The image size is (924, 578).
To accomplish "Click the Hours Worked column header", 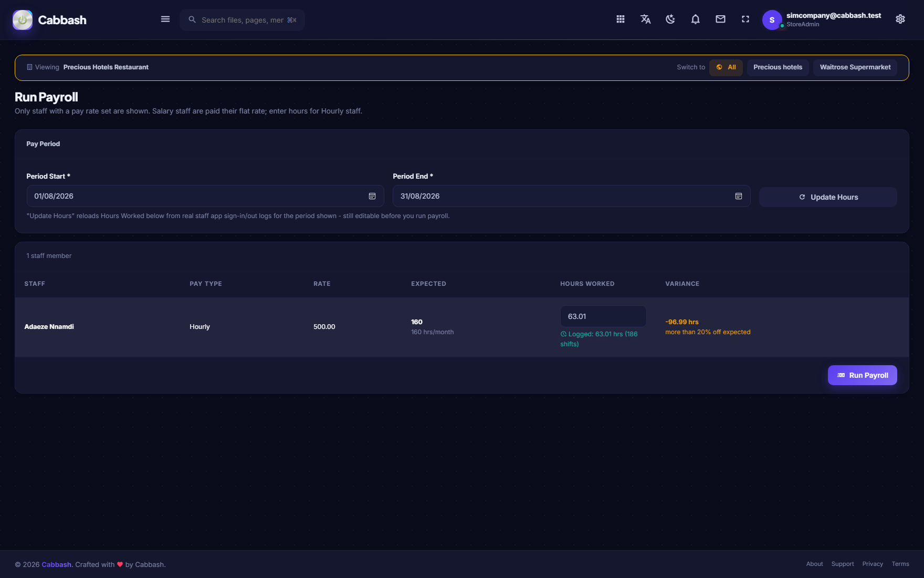I will (587, 284).
